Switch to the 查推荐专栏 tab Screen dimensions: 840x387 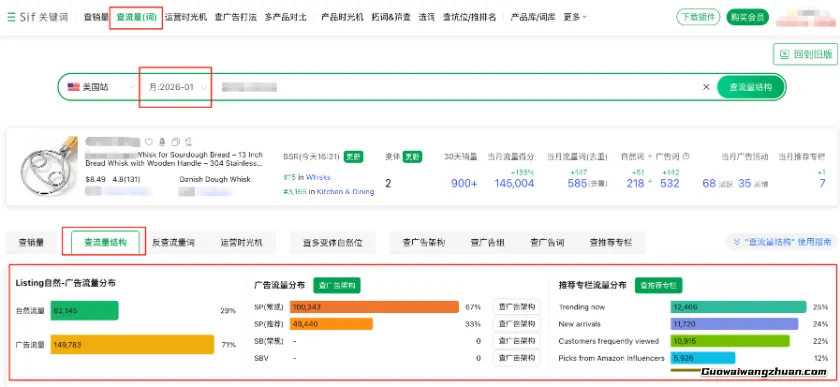[x=611, y=242]
